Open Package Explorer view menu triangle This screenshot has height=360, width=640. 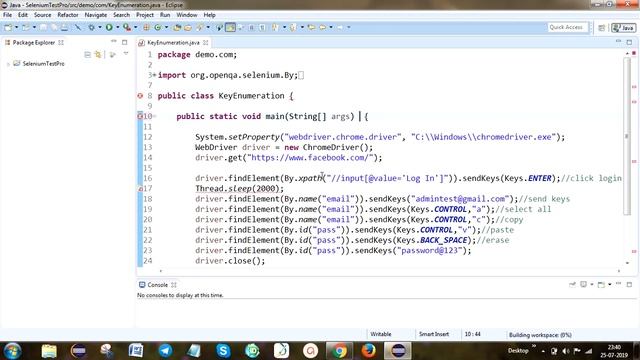coord(126,53)
